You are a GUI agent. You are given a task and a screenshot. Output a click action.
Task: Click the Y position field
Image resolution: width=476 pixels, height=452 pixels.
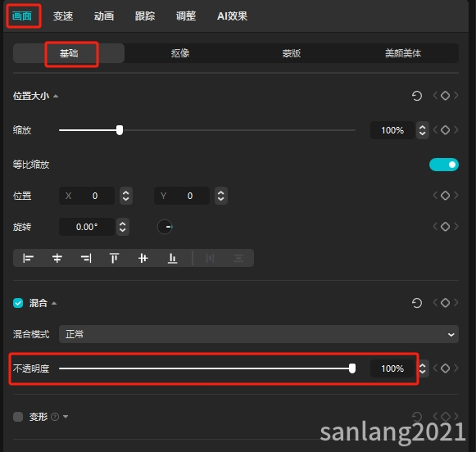click(182, 196)
